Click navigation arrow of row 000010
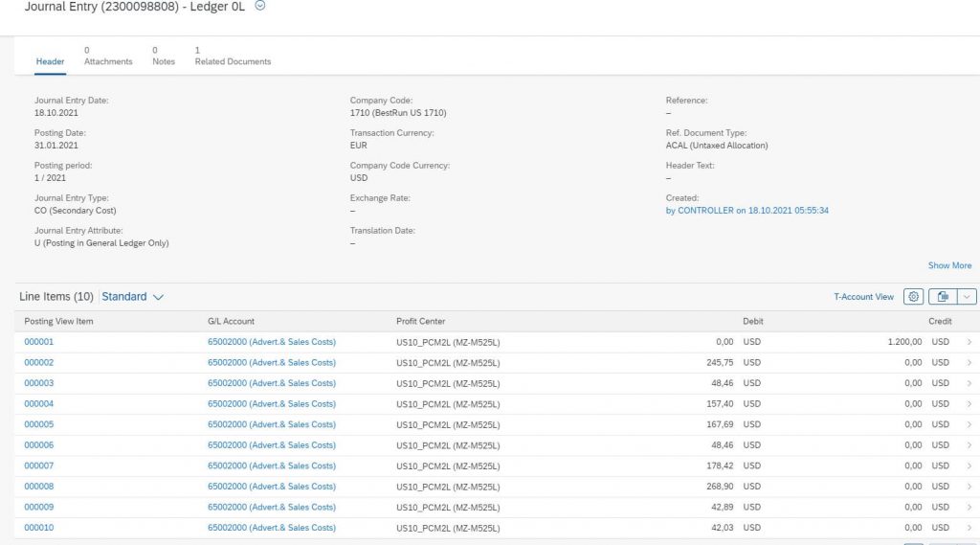The height and width of the screenshot is (545, 980). point(969,528)
